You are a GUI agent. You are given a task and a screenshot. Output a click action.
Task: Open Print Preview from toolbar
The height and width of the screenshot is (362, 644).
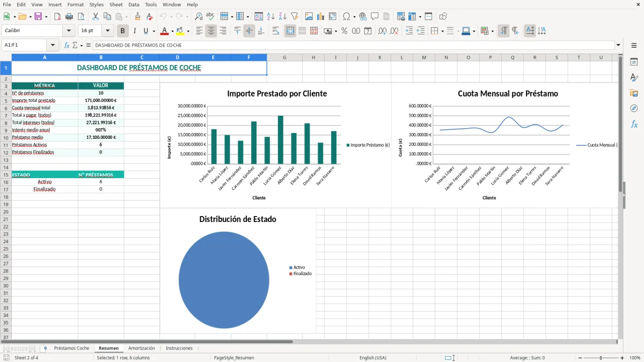tap(81, 17)
